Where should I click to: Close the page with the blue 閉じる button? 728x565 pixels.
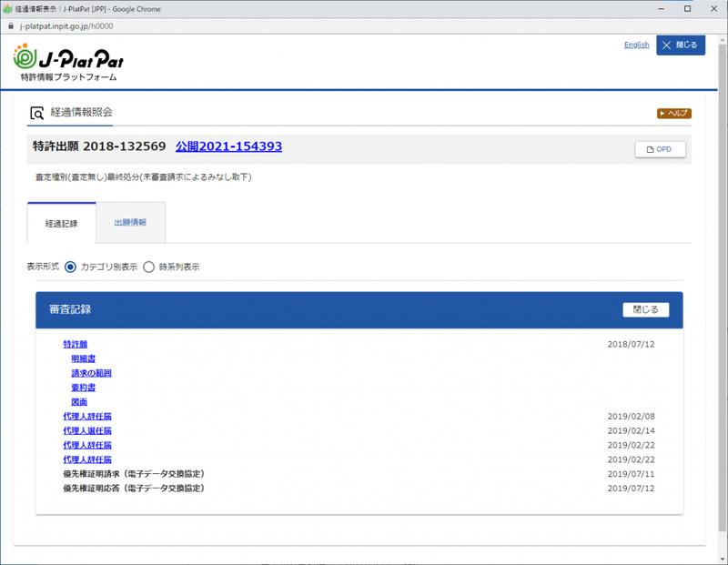click(680, 45)
